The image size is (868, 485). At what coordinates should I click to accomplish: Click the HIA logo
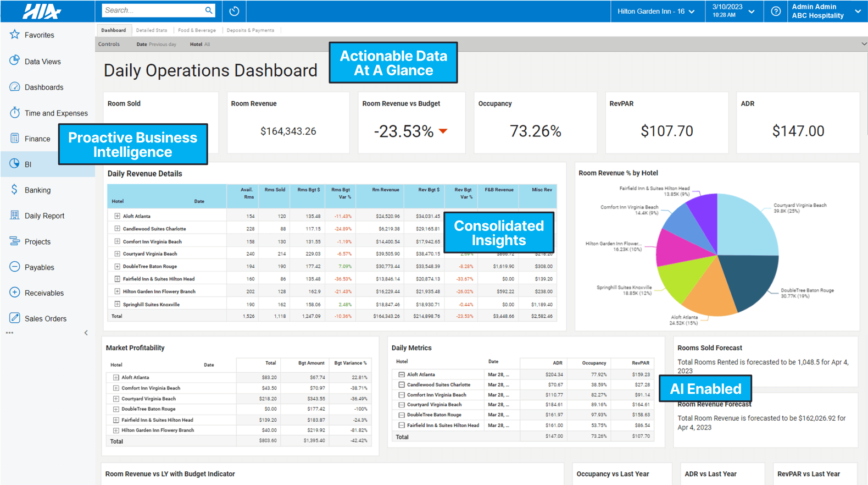[42, 11]
